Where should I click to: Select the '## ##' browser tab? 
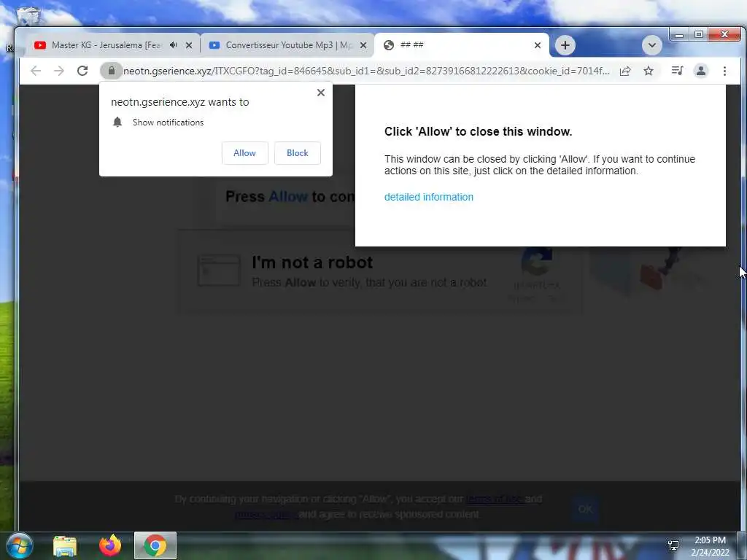point(461,45)
